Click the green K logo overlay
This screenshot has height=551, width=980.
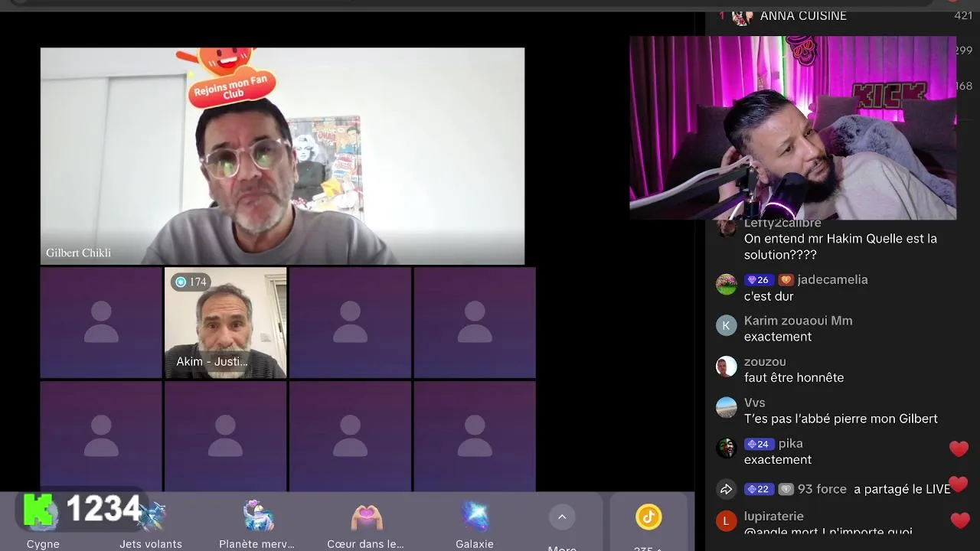tap(40, 509)
